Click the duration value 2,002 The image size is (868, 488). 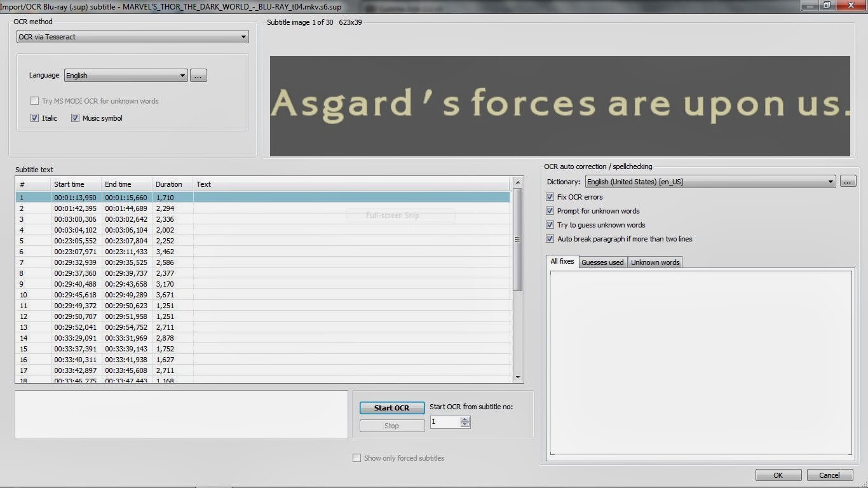[x=165, y=230]
